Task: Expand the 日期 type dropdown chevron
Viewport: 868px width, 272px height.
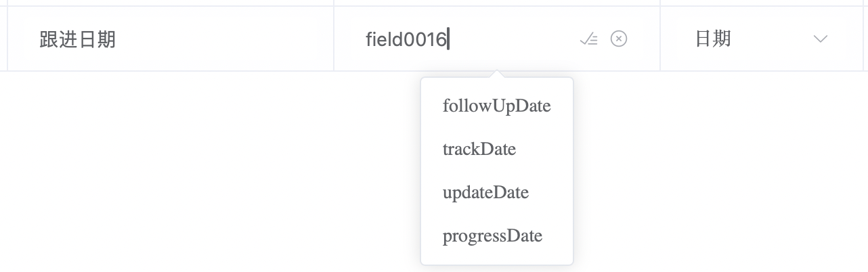Action: tap(821, 39)
